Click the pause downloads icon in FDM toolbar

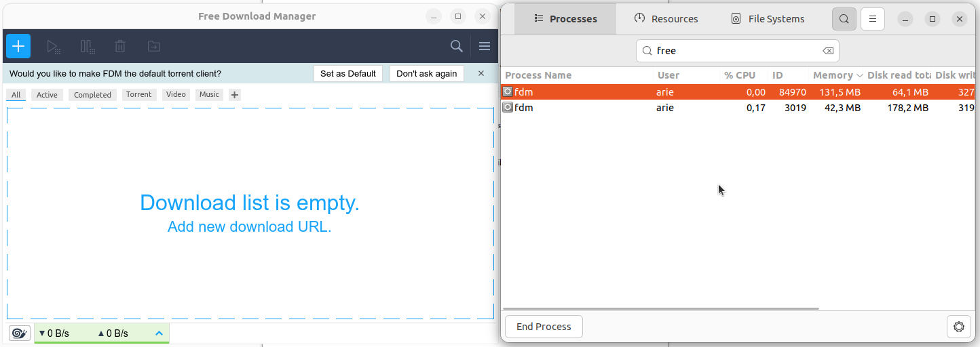coord(88,47)
